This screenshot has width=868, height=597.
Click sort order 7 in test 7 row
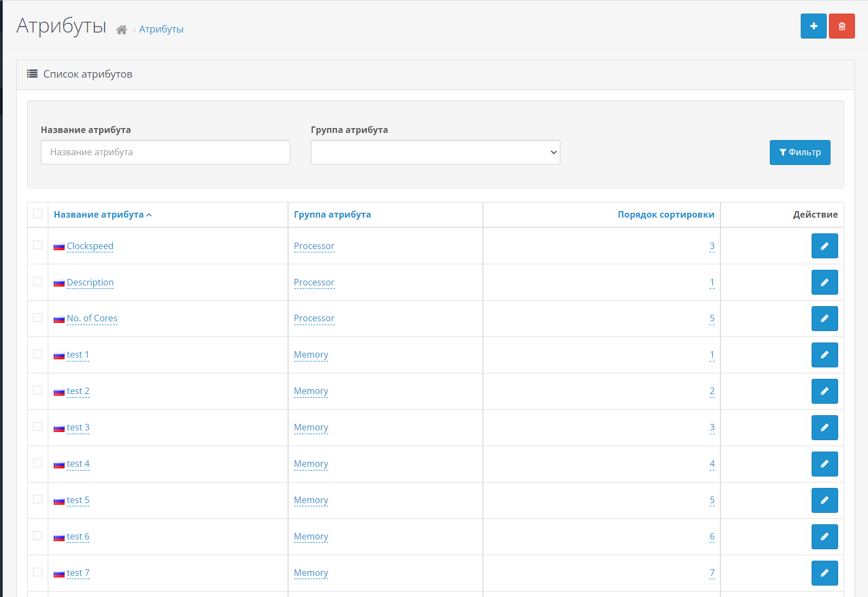tap(712, 573)
